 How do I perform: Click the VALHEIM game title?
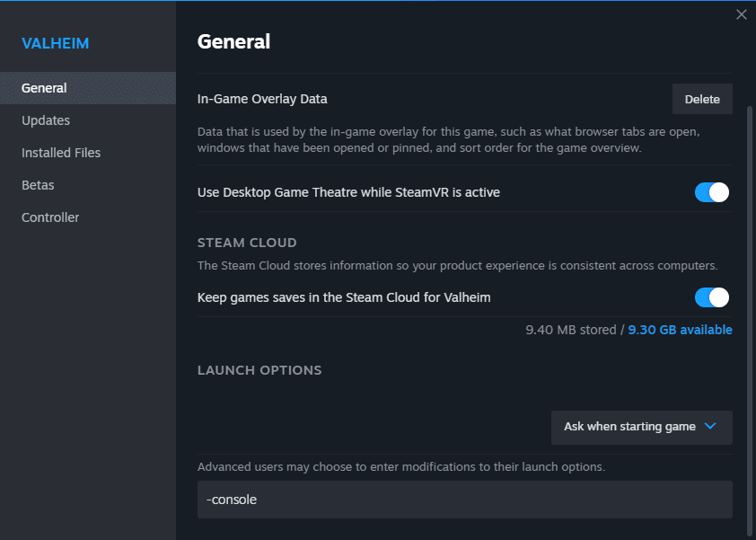(x=56, y=43)
